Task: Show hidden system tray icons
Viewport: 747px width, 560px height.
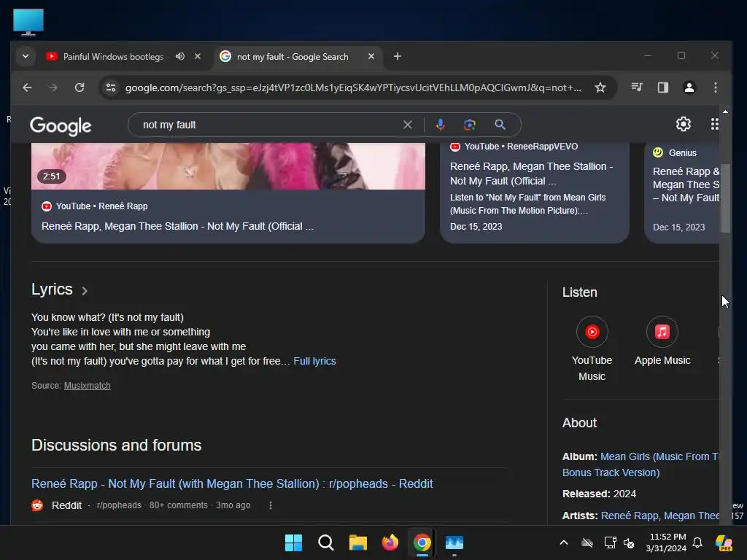Action: [564, 542]
